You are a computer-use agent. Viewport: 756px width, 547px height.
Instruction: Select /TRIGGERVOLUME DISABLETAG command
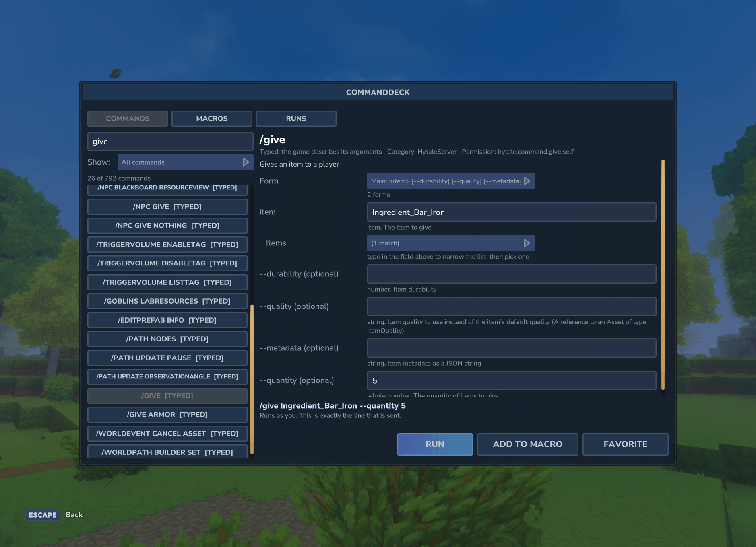point(167,263)
